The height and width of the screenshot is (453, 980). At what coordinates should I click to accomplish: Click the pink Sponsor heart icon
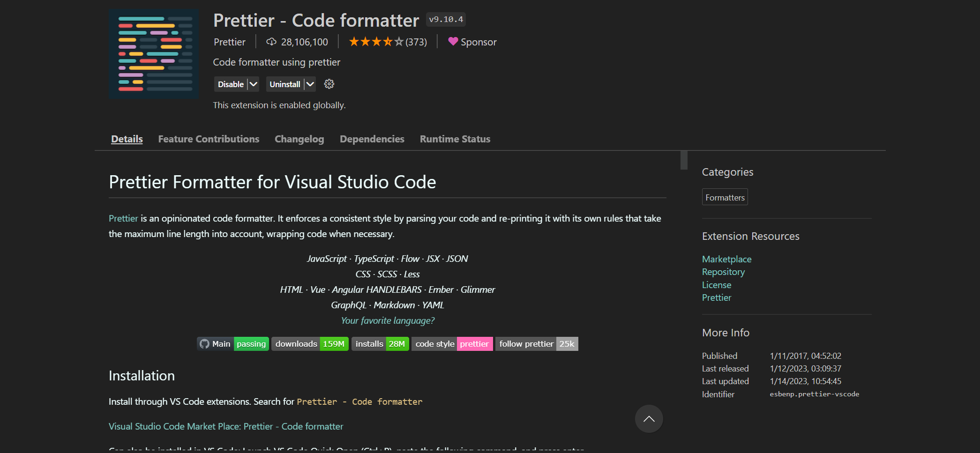tap(453, 41)
